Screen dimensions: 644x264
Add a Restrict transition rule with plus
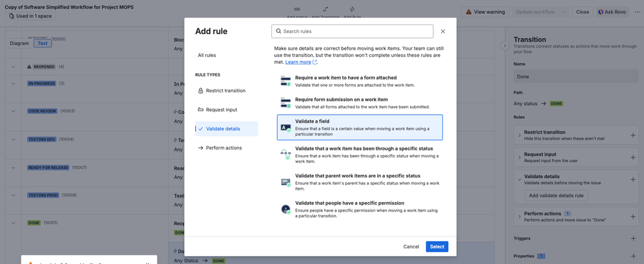click(x=632, y=135)
